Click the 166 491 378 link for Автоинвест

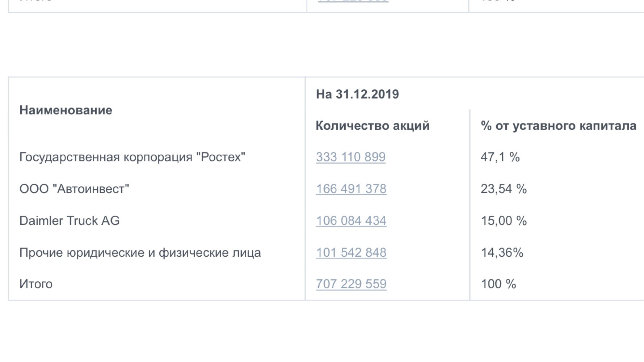point(351,189)
